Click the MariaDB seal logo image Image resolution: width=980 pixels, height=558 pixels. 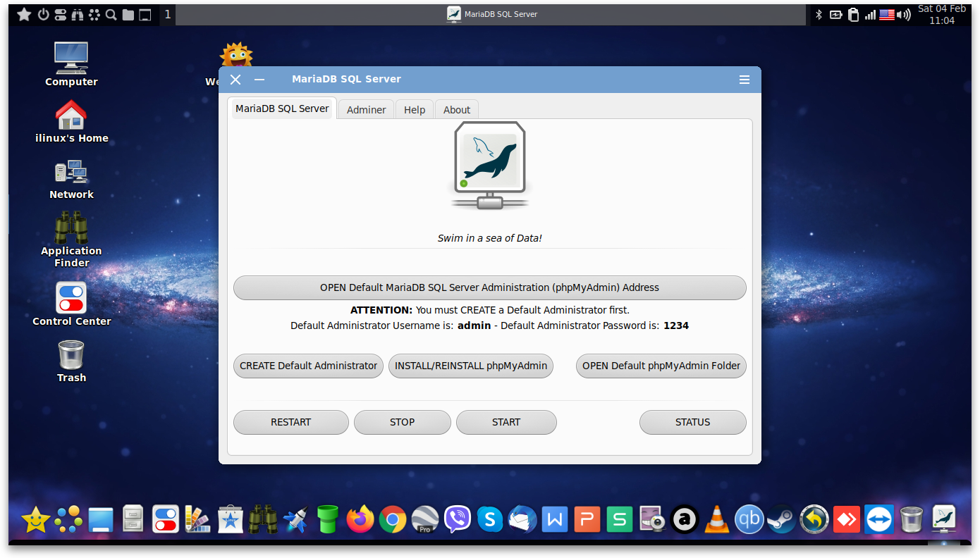tap(490, 166)
